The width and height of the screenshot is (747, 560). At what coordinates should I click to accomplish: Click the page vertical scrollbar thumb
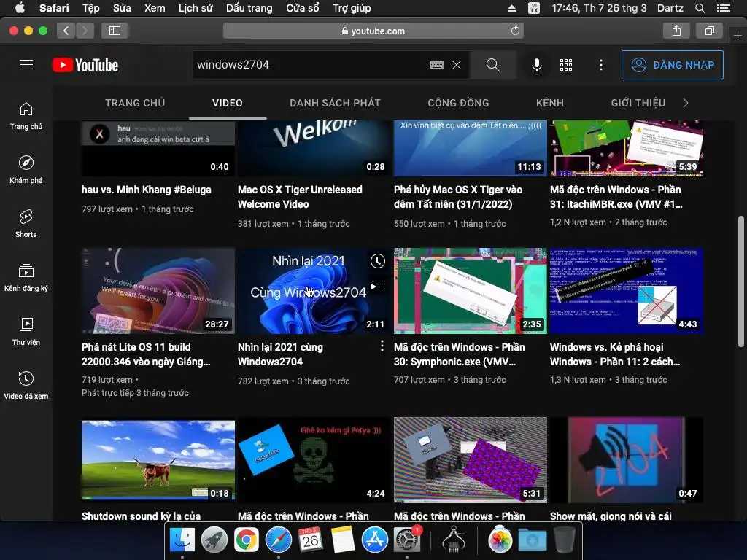tap(741, 281)
